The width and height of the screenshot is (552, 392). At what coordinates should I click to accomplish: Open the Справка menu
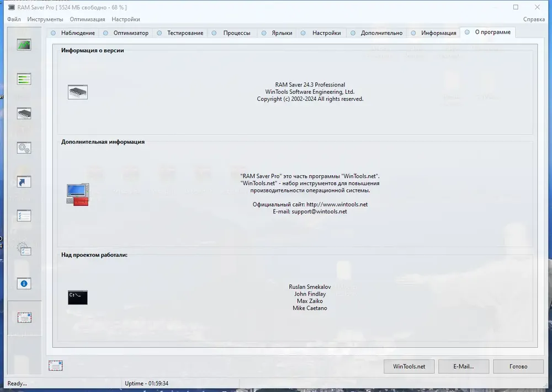[534, 19]
